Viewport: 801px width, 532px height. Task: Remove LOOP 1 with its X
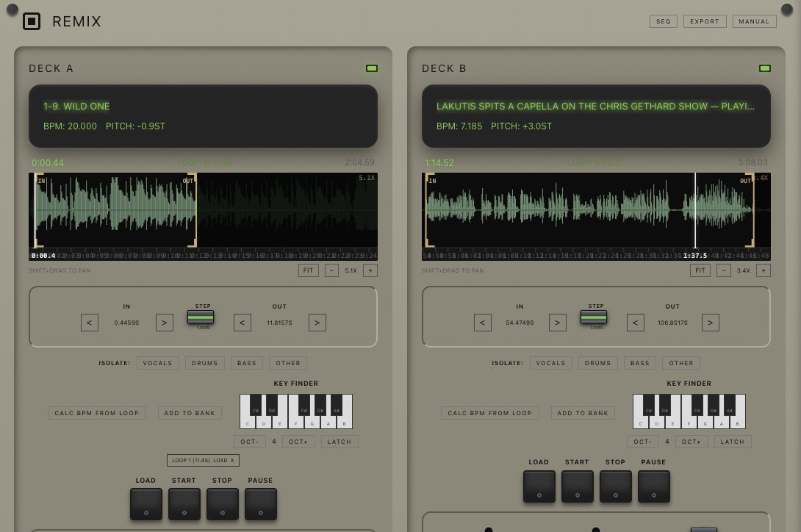click(x=232, y=461)
